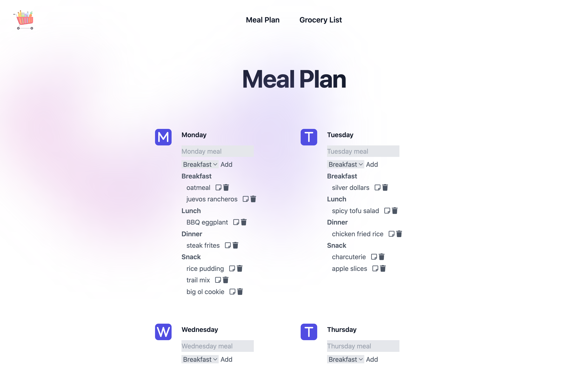Click the Grocery List navigation tab
This screenshot has height=367, width=588.
320,20
